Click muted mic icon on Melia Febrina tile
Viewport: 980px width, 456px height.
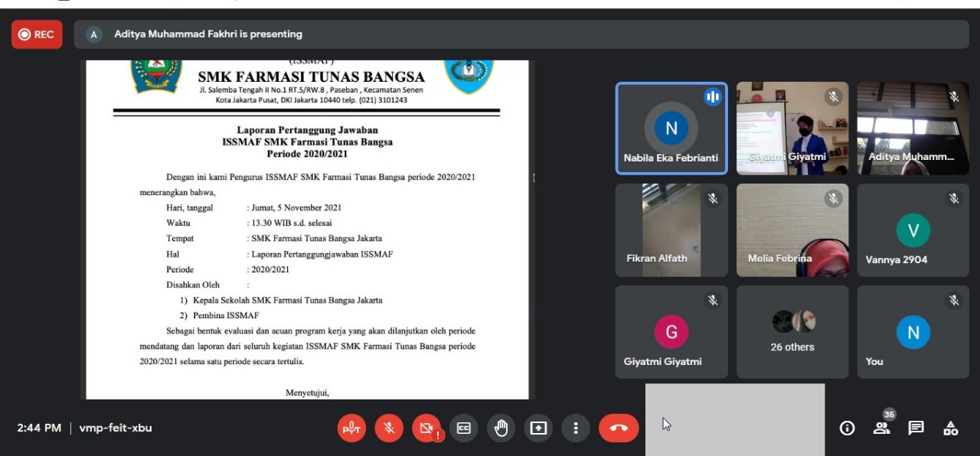[x=834, y=199]
